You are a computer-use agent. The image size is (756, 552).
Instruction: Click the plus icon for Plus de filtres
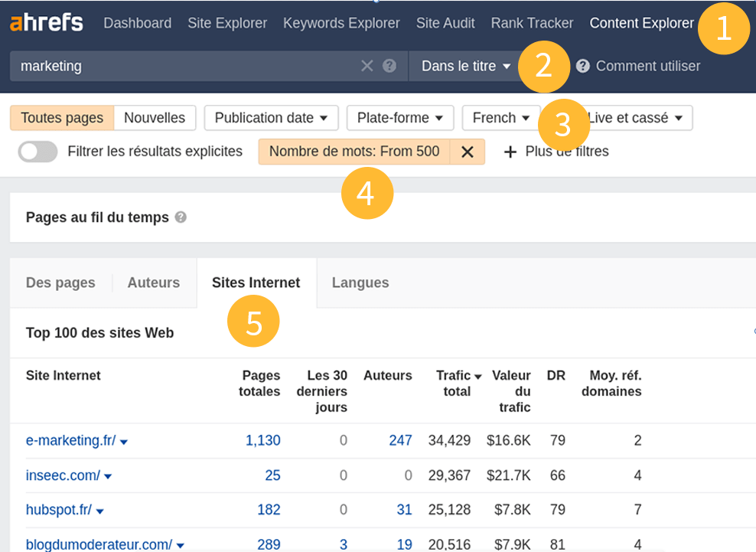pyautogui.click(x=510, y=152)
